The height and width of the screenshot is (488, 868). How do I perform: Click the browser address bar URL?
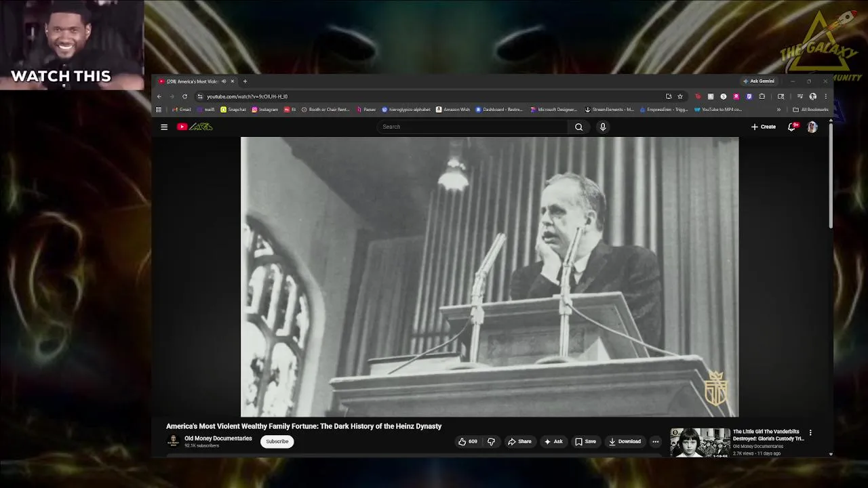(x=247, y=96)
